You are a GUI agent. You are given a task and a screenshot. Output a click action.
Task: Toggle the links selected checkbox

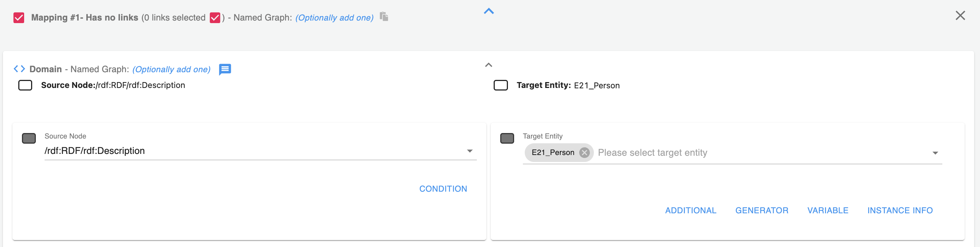tap(215, 18)
